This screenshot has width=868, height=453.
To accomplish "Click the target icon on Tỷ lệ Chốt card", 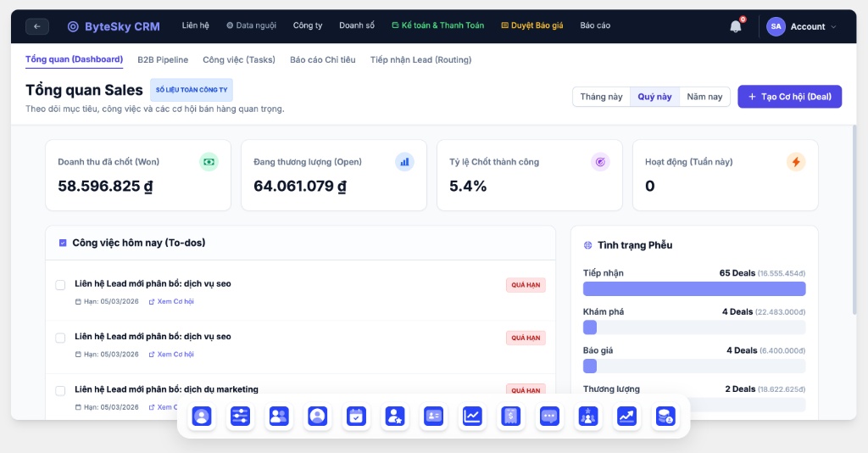I will 600,162.
